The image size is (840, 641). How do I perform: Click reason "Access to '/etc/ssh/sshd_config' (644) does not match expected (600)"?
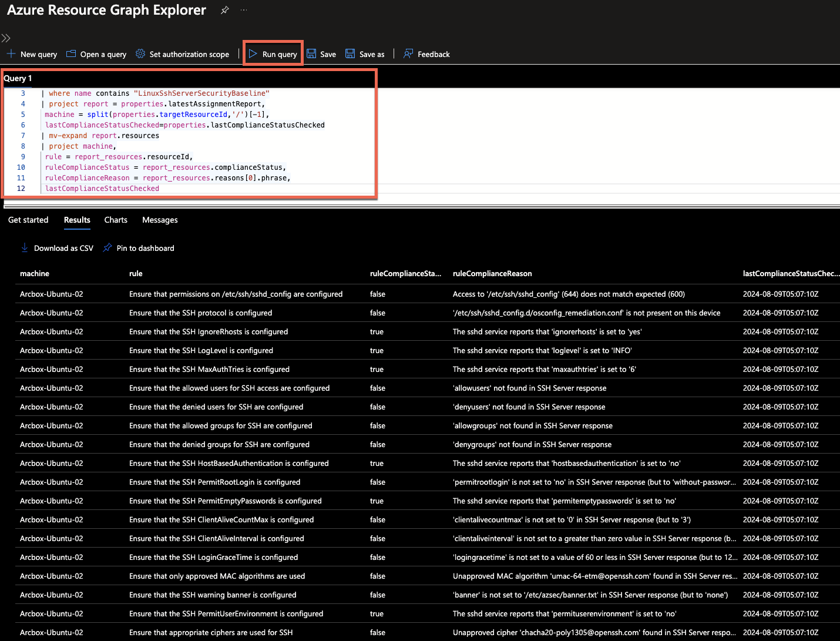[569, 294]
